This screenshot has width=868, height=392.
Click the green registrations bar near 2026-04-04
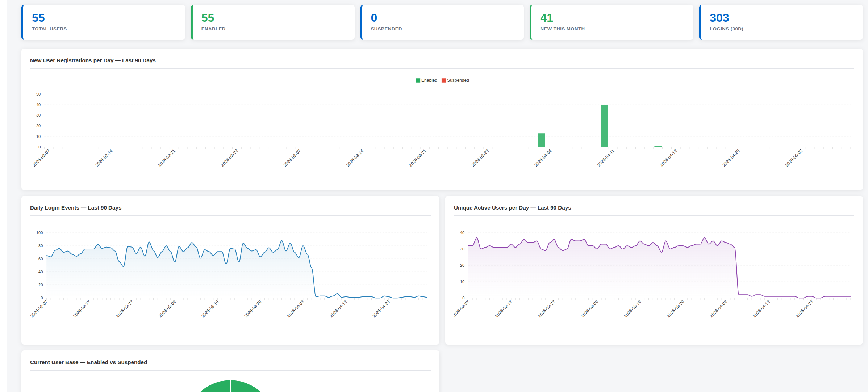click(542, 140)
